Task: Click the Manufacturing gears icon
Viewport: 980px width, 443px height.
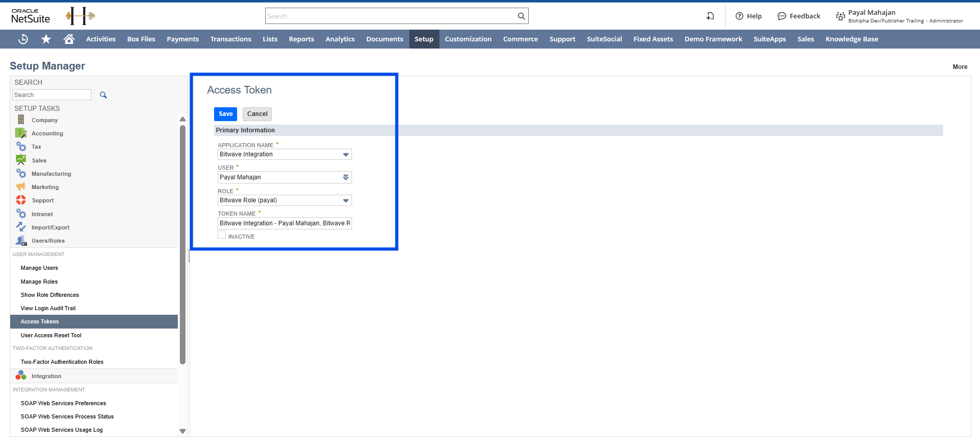Action: [21, 174]
